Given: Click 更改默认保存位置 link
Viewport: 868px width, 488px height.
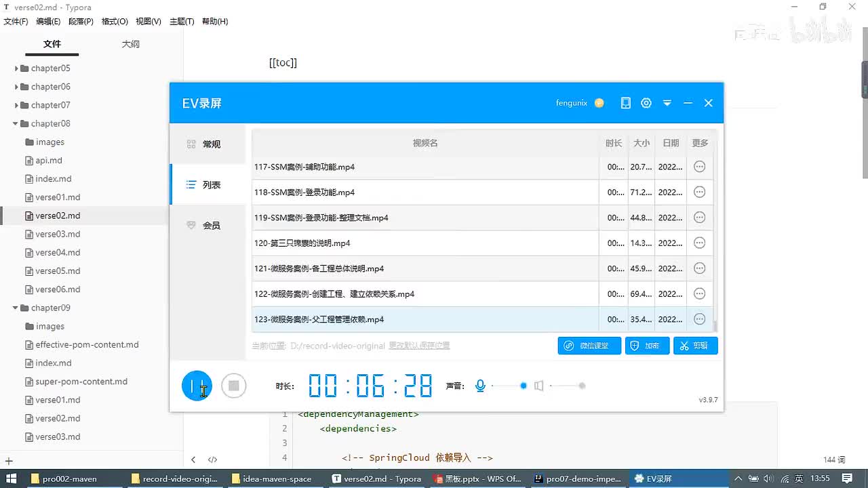Looking at the screenshot, I should tap(419, 346).
